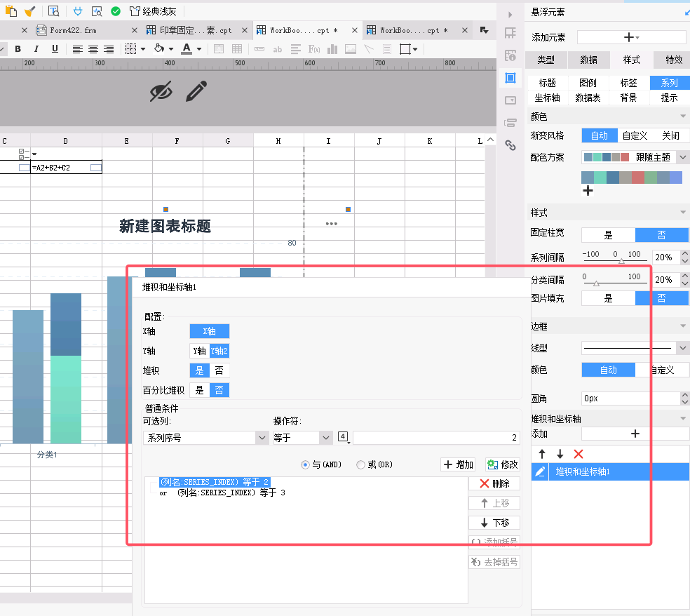Image resolution: width=690 pixels, height=616 pixels.
Task: Click the Underline formatting icon
Action: click(54, 48)
